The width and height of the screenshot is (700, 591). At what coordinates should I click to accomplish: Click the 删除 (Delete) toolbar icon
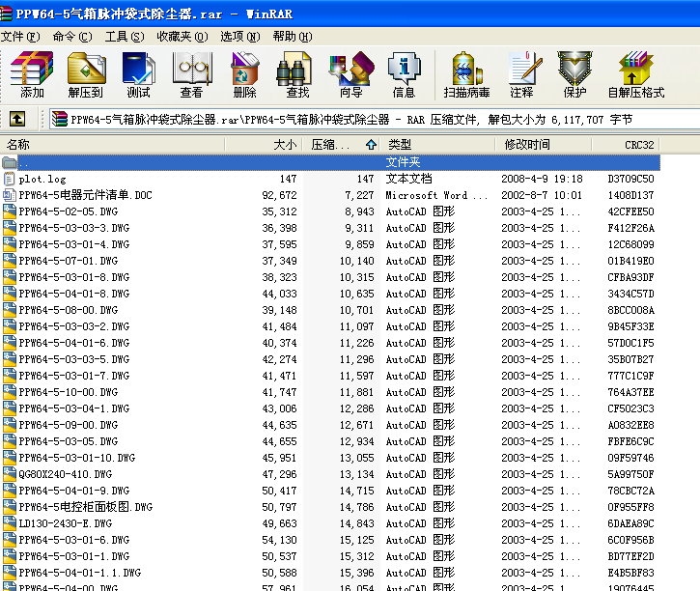(244, 74)
